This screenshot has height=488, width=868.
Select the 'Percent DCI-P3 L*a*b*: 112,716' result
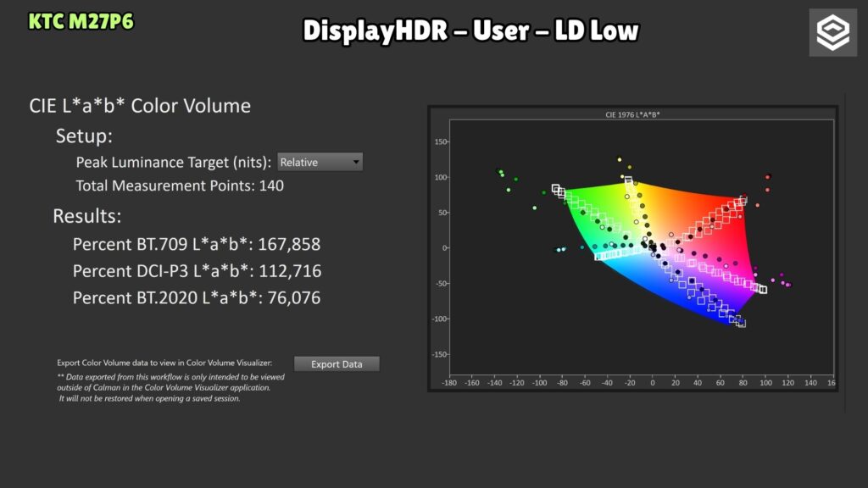click(x=197, y=270)
